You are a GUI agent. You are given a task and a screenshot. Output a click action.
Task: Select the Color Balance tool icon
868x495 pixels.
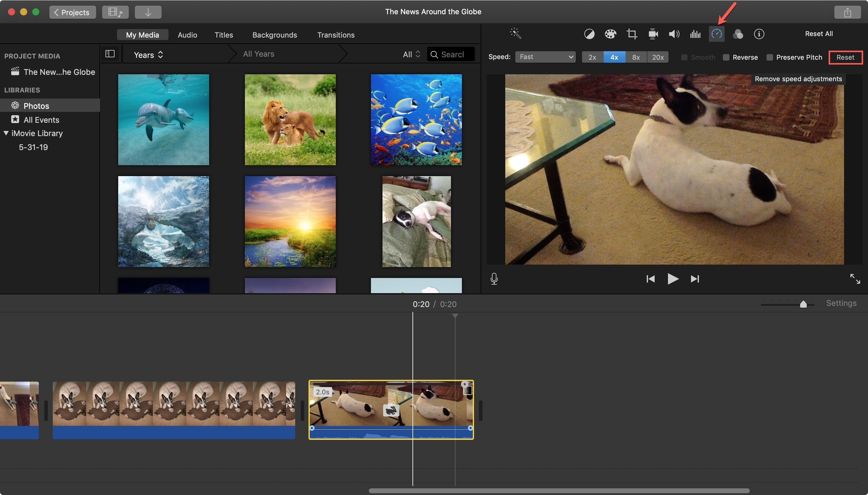589,33
